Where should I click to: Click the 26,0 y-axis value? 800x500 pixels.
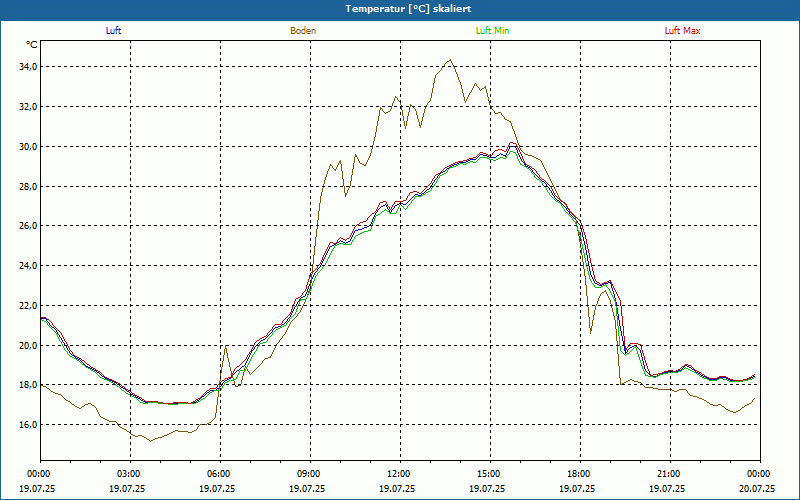(28, 226)
